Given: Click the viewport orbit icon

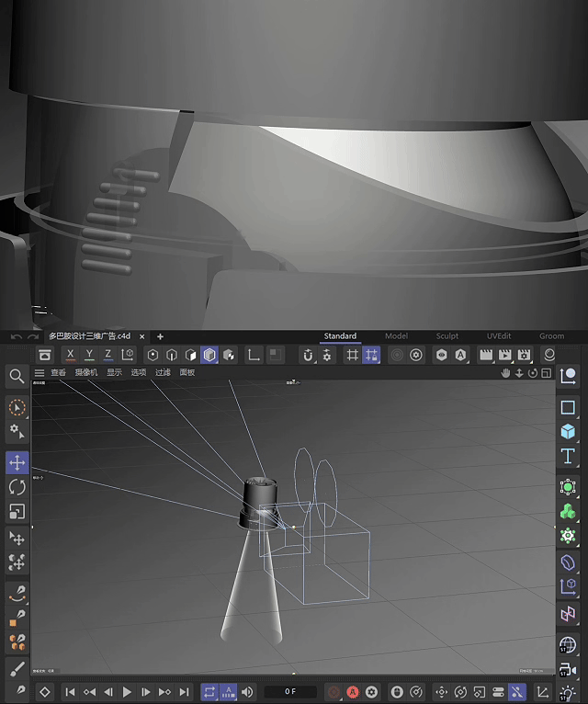Looking at the screenshot, I should 532,373.
